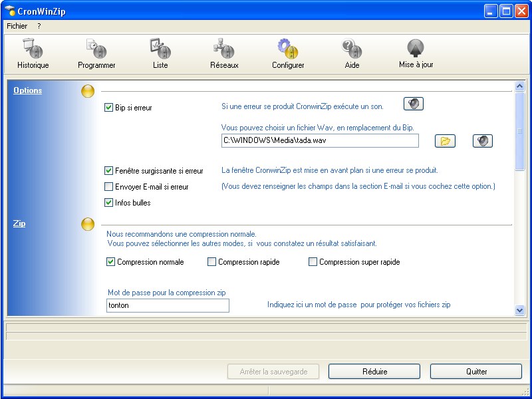The height and width of the screenshot is (399, 532).
Task: Browse for a Wav file
Action: pyautogui.click(x=445, y=141)
